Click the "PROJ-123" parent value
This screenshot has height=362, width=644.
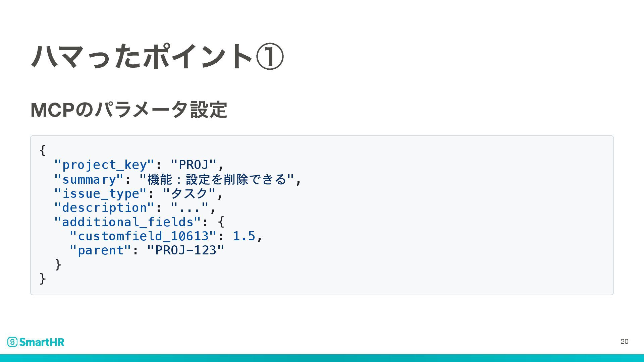coord(185,250)
